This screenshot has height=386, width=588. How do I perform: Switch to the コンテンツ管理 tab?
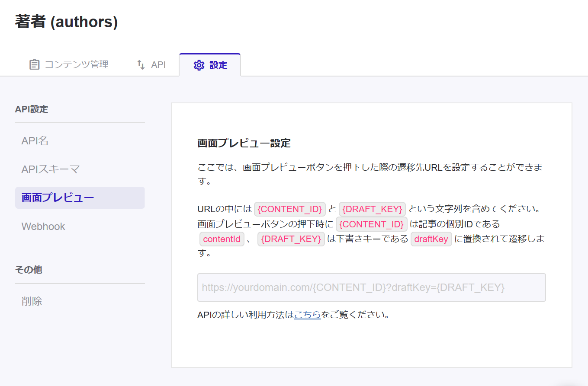[76, 65]
